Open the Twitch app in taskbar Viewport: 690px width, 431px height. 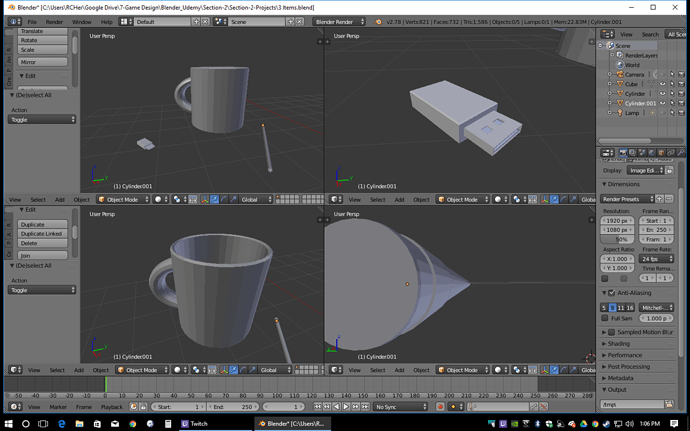coord(194,424)
